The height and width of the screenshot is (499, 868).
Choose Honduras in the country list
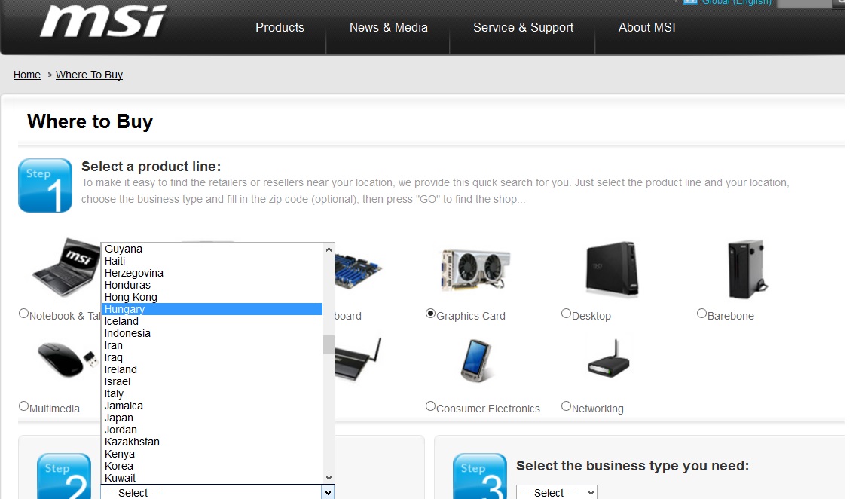(212, 285)
